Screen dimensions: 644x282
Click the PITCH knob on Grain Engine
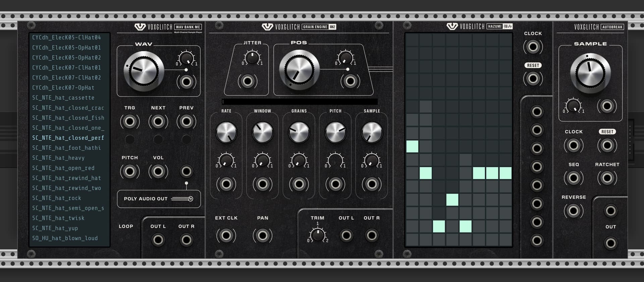pyautogui.click(x=335, y=132)
